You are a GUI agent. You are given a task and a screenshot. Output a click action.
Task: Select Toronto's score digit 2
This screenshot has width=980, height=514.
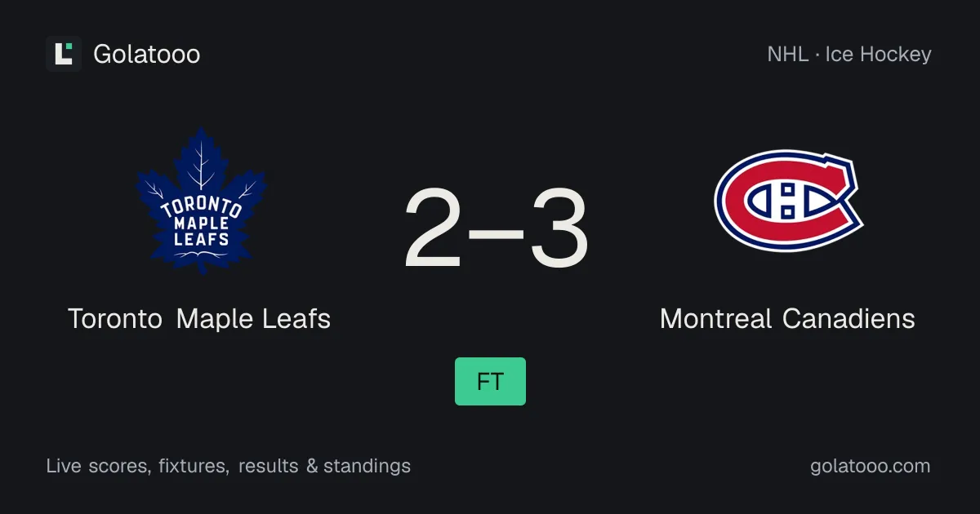[434, 229]
